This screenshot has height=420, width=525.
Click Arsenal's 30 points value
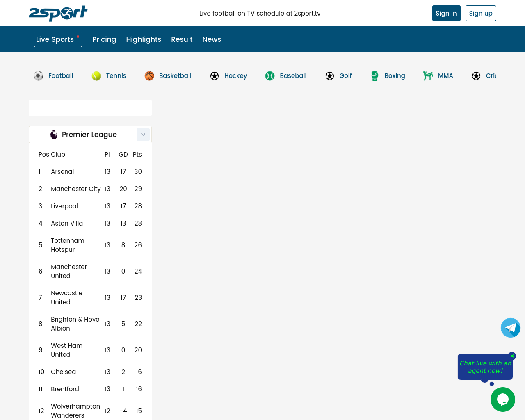138,172
